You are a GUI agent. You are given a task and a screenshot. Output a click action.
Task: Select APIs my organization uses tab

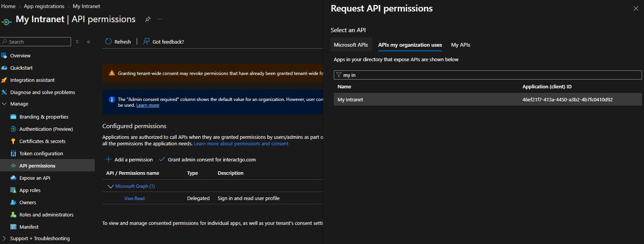click(410, 45)
